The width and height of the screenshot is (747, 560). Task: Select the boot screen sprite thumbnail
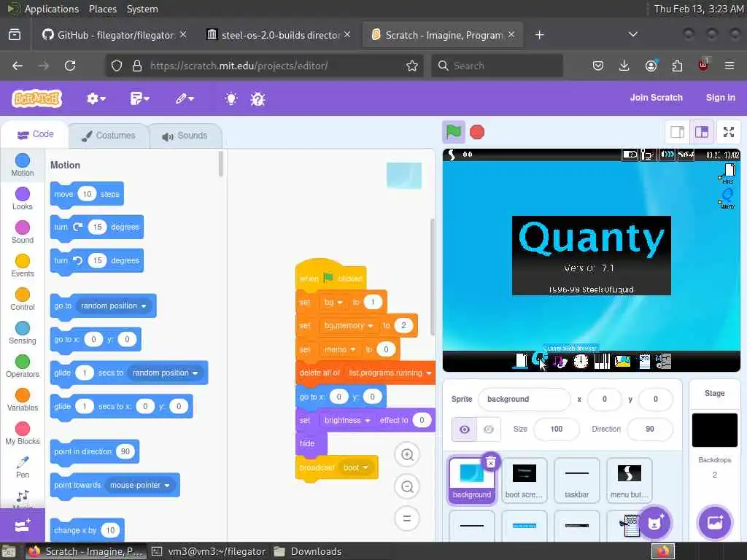click(524, 480)
